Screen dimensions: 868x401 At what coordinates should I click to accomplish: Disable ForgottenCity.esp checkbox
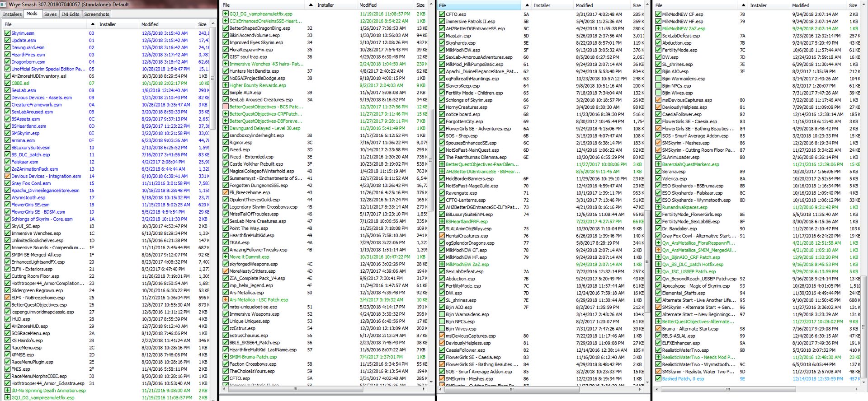[x=442, y=121]
